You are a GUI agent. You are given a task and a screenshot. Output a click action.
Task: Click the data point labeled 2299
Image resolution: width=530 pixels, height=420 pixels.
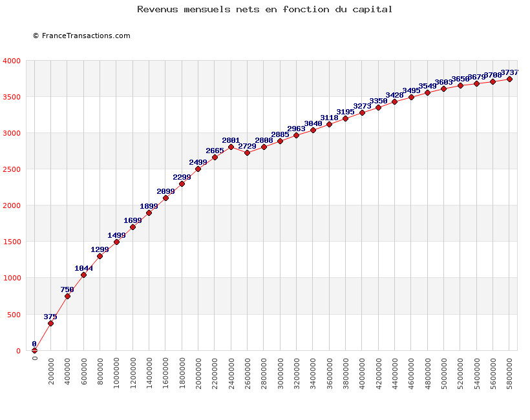tap(182, 184)
